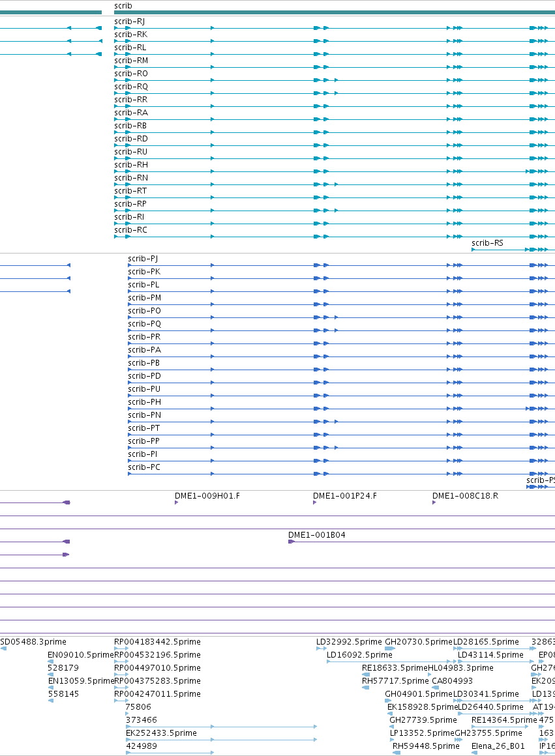Select feature DME1-001P24.F

tap(345, 496)
